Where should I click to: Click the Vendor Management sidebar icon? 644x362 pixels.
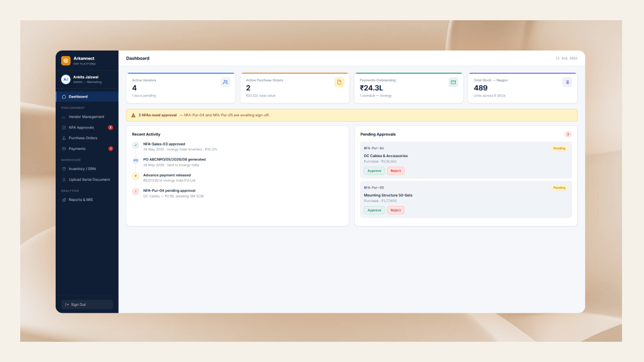(64, 117)
